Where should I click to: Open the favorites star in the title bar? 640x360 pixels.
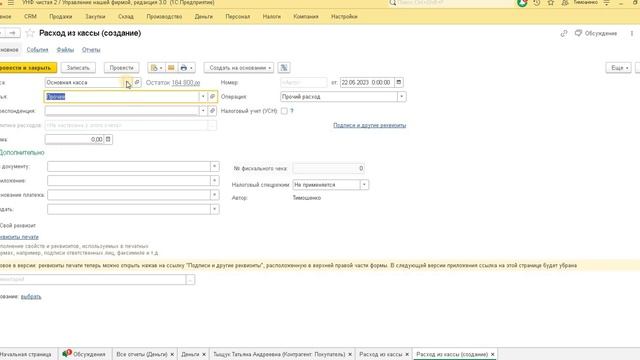click(551, 3)
